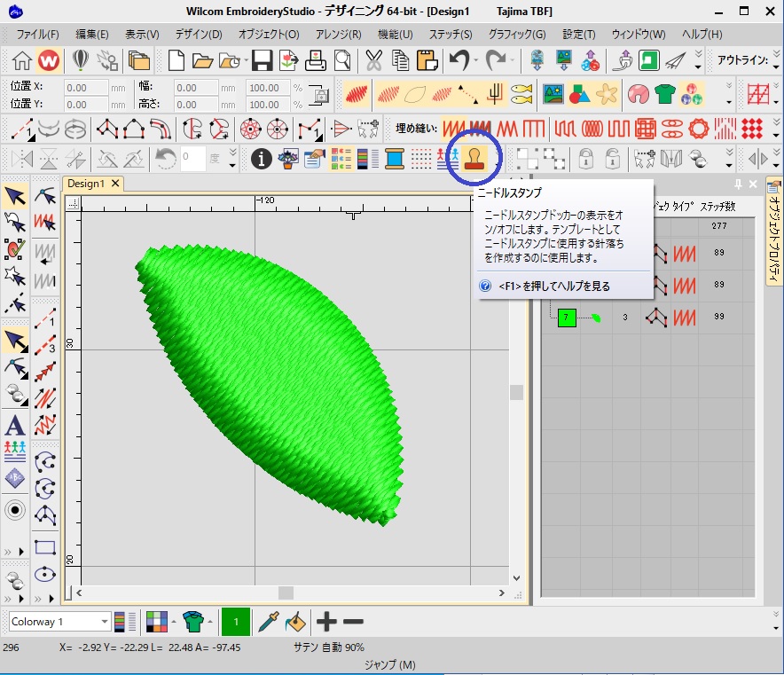The height and width of the screenshot is (675, 784).
Task: Select the lettering 'A' tool
Action: click(x=14, y=424)
